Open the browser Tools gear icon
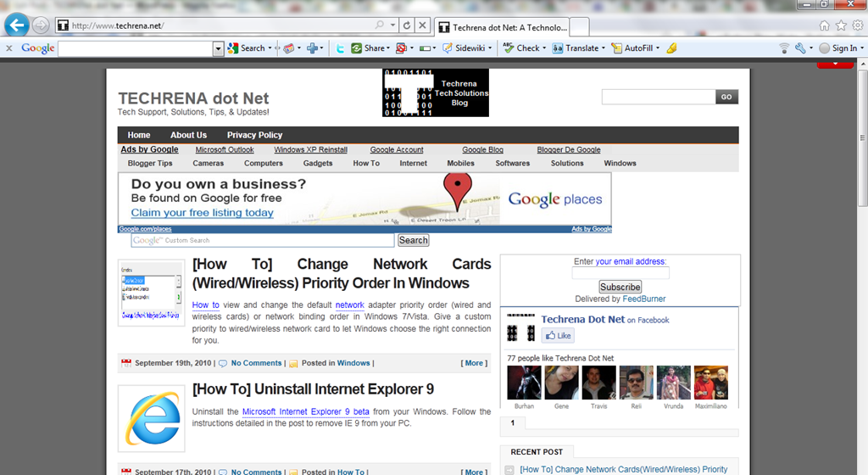 pyautogui.click(x=858, y=25)
